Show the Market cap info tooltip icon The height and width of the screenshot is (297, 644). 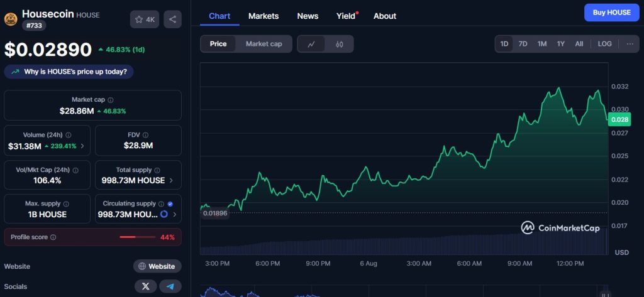pos(111,100)
